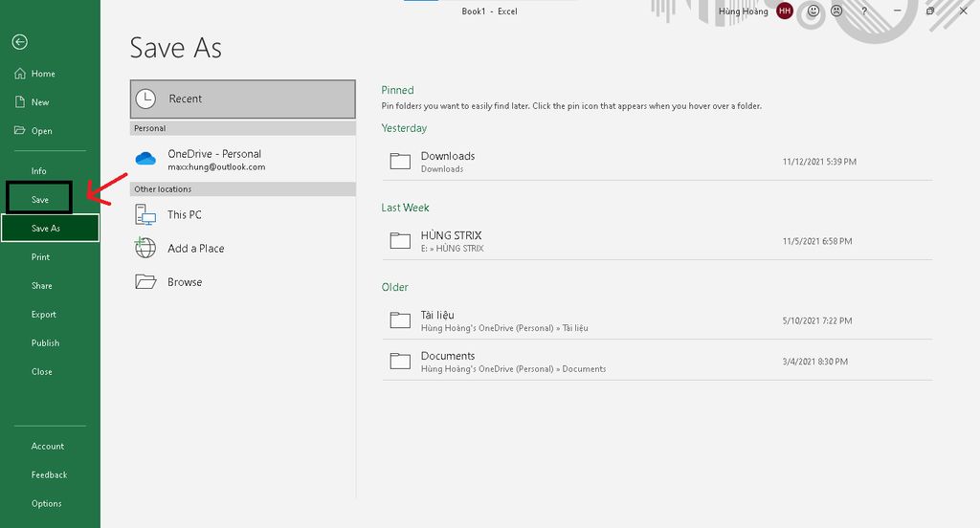Open the Export page
The width and height of the screenshot is (980, 528).
point(43,315)
